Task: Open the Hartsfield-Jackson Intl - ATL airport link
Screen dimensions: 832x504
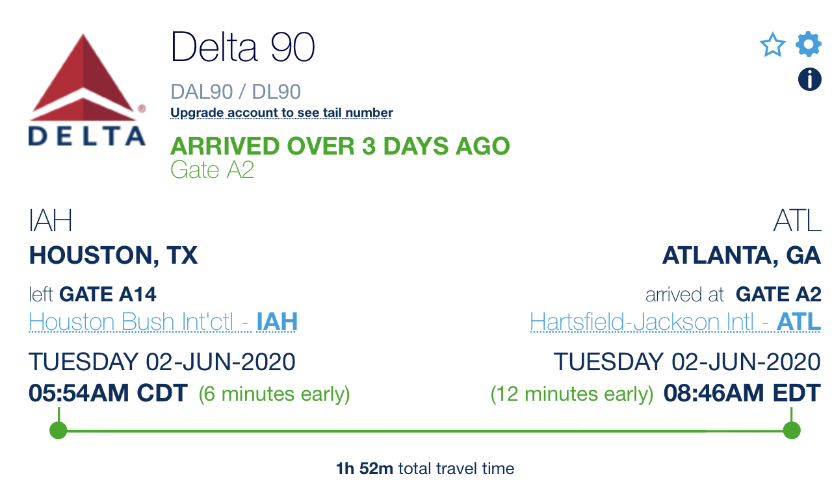Action: pos(675,322)
